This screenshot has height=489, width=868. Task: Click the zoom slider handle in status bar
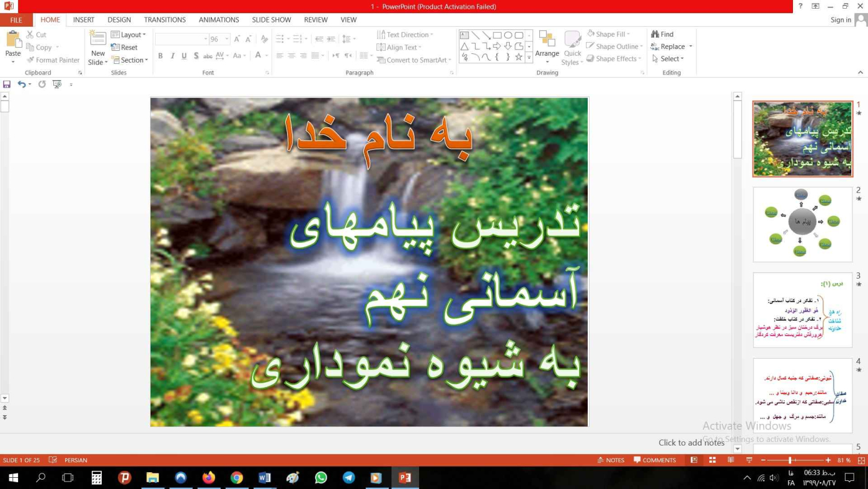point(790,460)
